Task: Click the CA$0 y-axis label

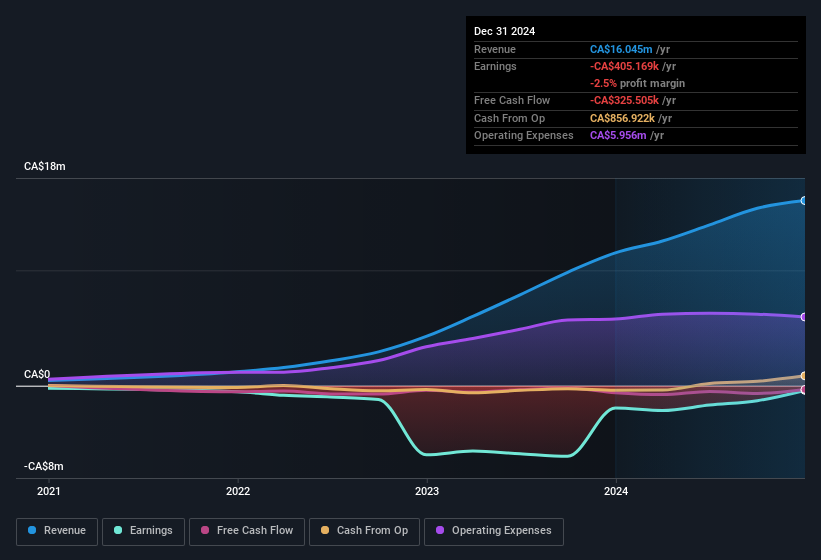Action: tap(37, 374)
